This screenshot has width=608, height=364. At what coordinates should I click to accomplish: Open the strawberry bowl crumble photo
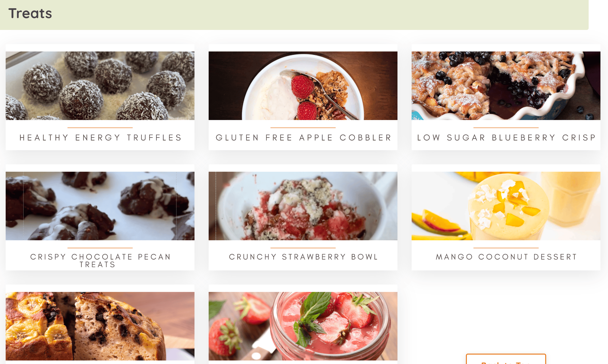303,206
